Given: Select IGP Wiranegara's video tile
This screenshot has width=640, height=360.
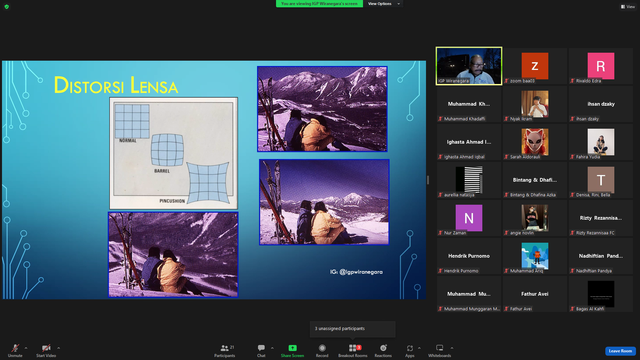Looking at the screenshot, I should 469,66.
